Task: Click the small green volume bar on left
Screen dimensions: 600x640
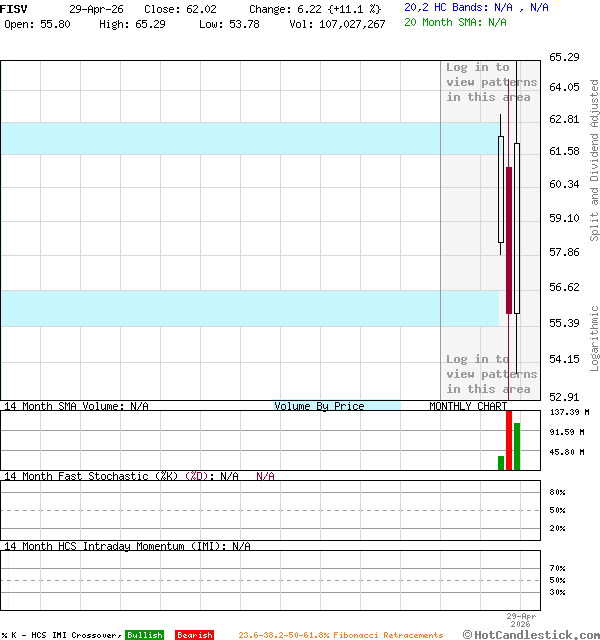Action: 501,462
